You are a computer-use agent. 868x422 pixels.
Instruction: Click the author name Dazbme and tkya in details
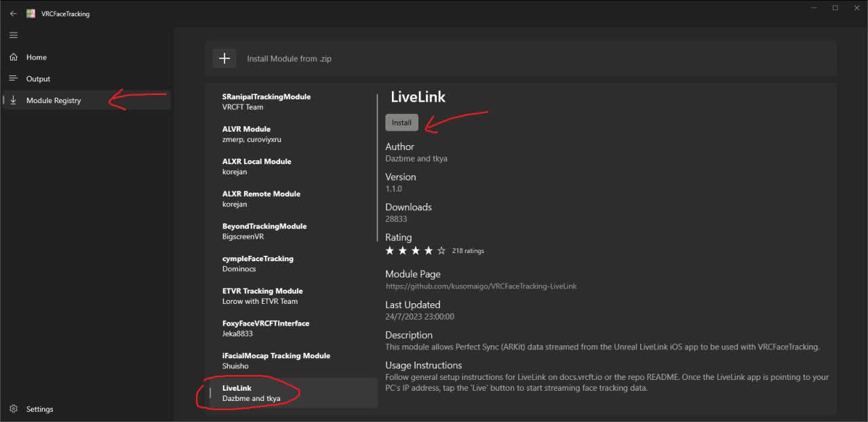coord(416,159)
